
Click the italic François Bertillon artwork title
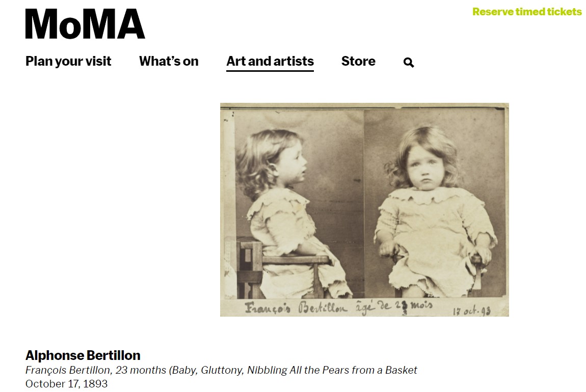(221, 370)
